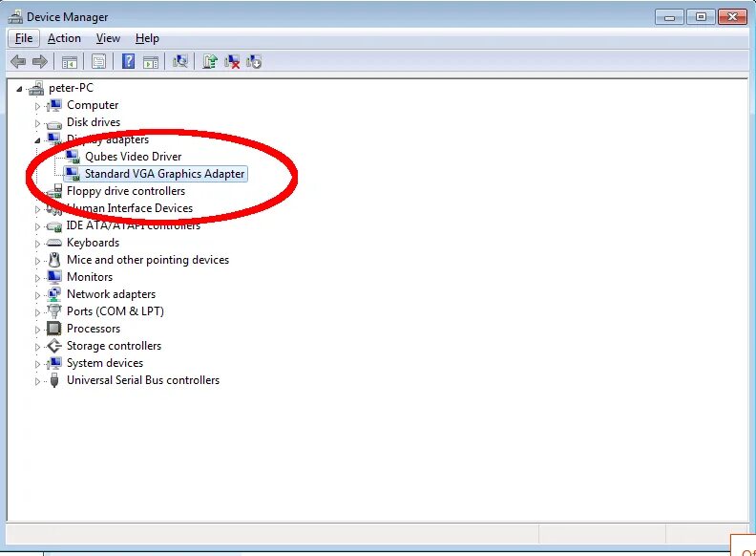
Task: Click the Disk drives icon
Action: 54,123
